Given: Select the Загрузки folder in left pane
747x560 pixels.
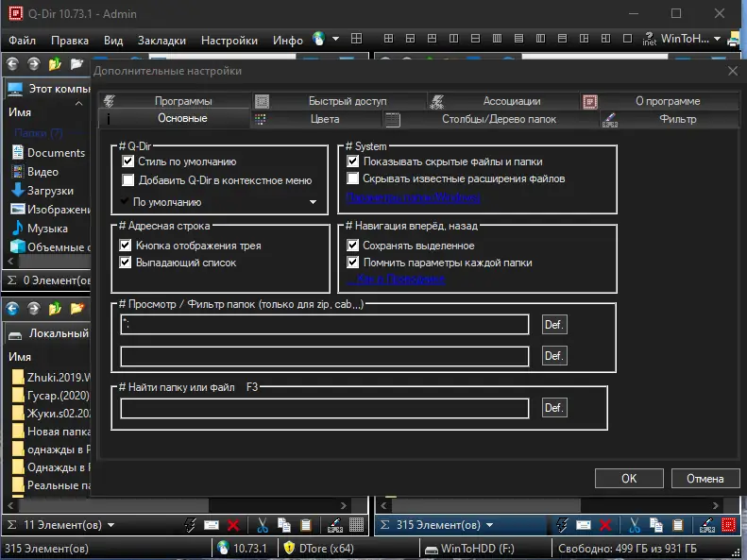Looking at the screenshot, I should coord(42,191).
